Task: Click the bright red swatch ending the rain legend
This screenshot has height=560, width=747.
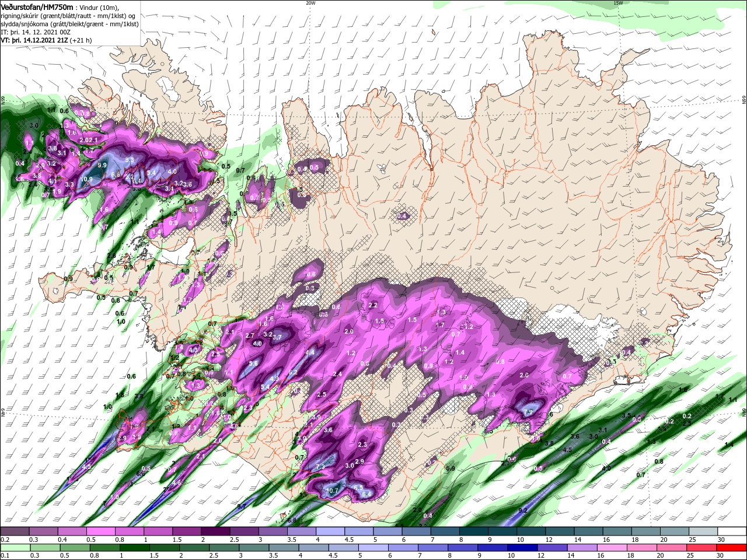Action: tap(732, 548)
